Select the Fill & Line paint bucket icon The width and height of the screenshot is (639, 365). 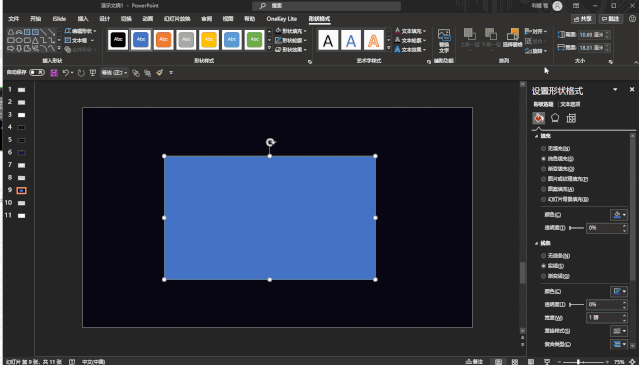click(539, 118)
